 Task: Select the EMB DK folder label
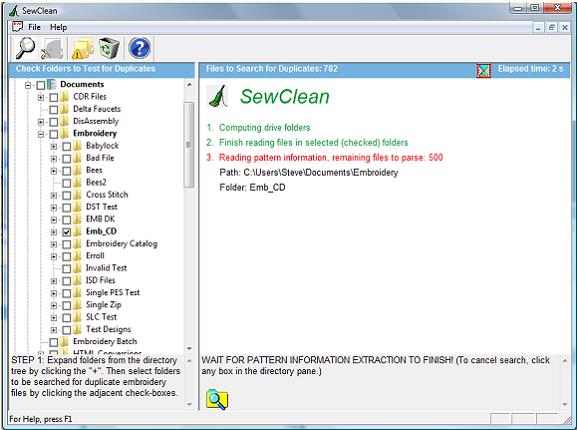[100, 219]
